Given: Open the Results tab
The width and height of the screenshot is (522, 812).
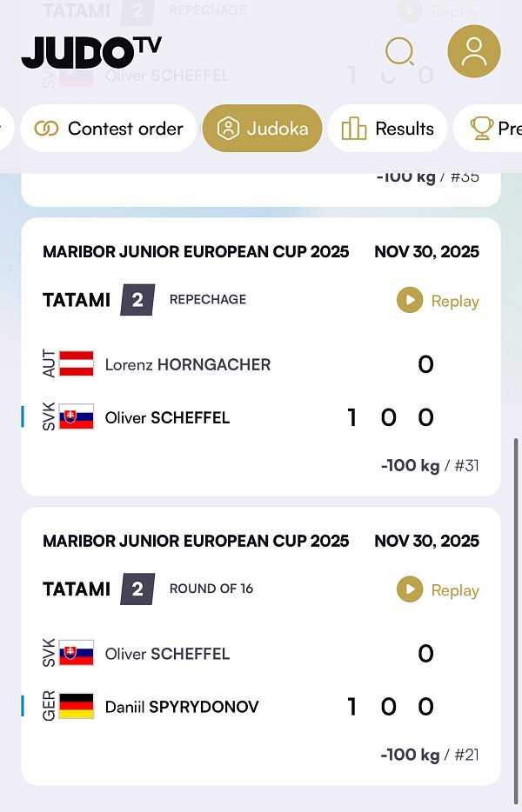Looking at the screenshot, I should 388,129.
